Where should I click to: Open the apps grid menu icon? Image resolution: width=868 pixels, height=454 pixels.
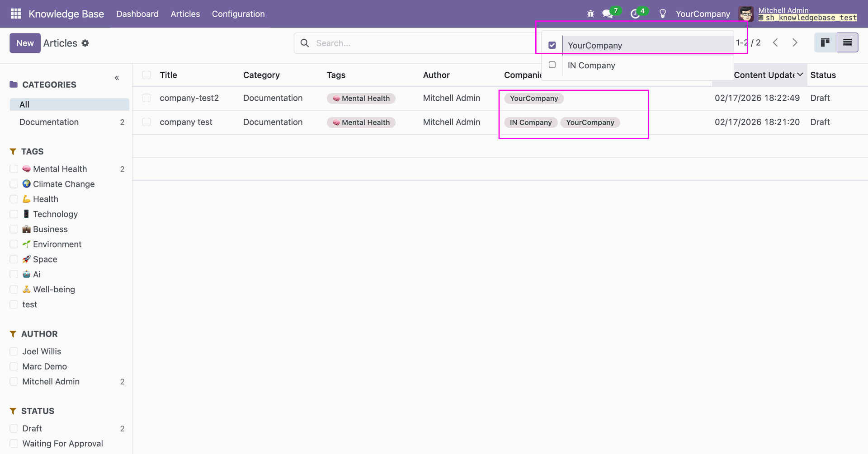[x=16, y=14]
